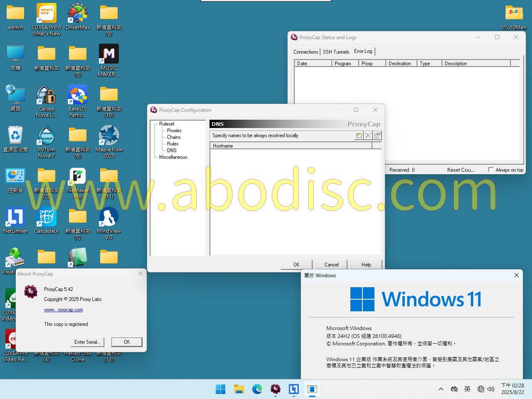Image resolution: width=532 pixels, height=399 pixels.
Task: Click the Description column header
Action: pyautogui.click(x=476, y=64)
